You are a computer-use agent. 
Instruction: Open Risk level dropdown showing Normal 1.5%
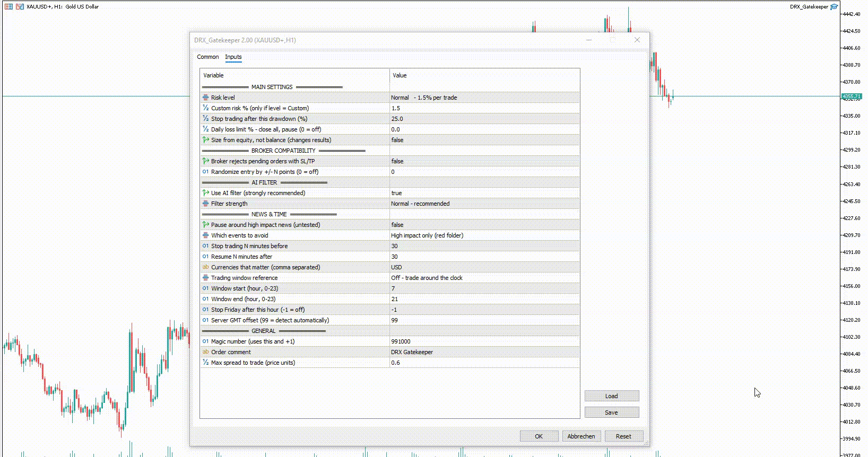[484, 98]
